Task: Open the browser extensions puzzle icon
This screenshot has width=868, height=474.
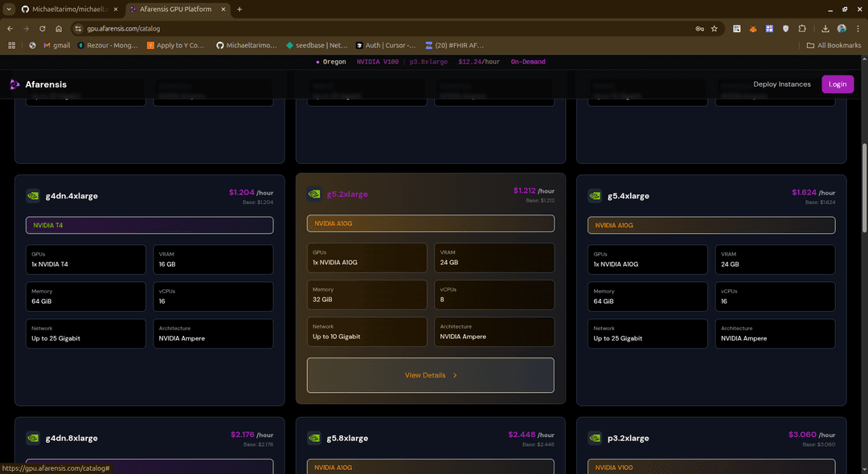Action: 802,27
